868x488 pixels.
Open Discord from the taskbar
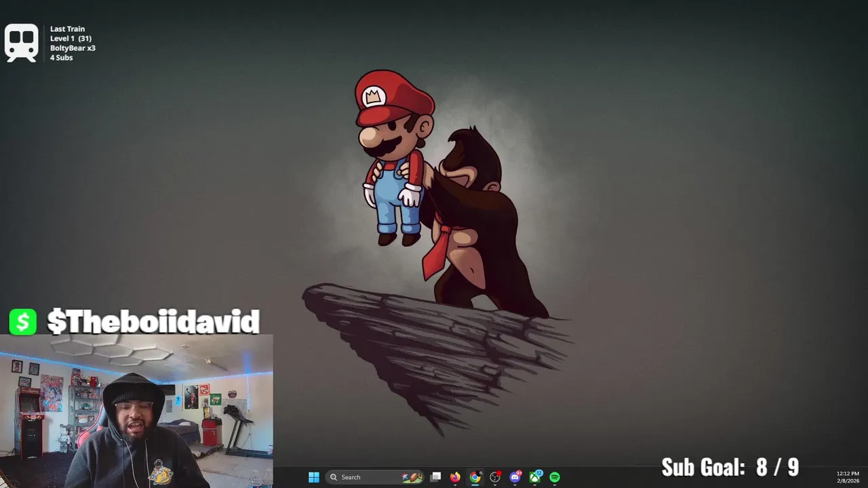point(515,477)
